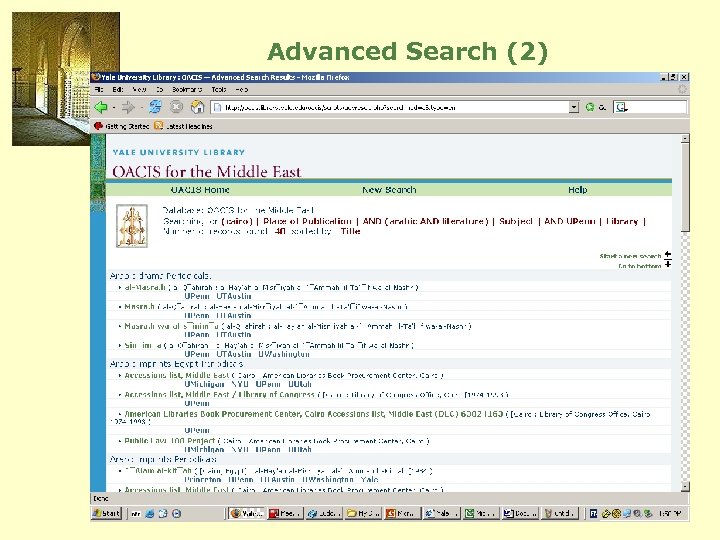Image resolution: width=720 pixels, height=540 pixels.
Task: Click the OACIS for the Middle East title
Action: tap(207, 171)
